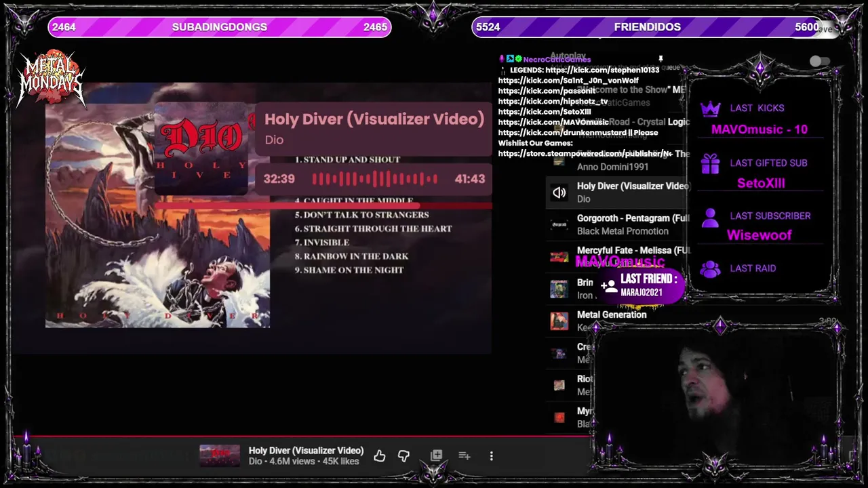The image size is (868, 488).
Task: Click the Holy Diver title on the overlay card
Action: click(x=374, y=119)
